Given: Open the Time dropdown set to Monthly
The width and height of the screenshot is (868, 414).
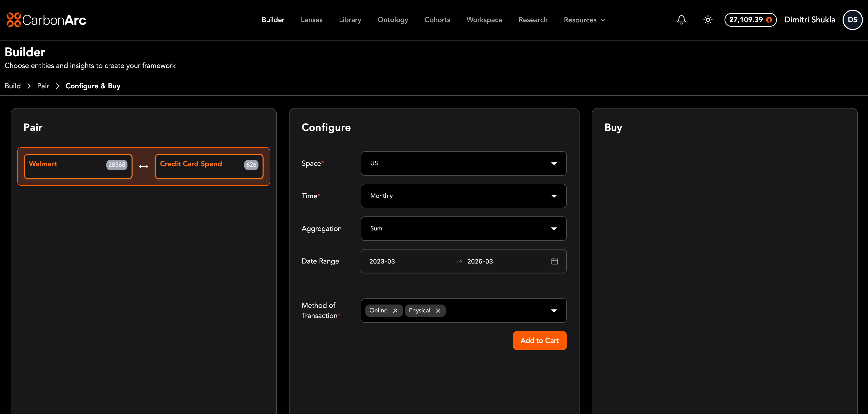Looking at the screenshot, I should tap(463, 196).
